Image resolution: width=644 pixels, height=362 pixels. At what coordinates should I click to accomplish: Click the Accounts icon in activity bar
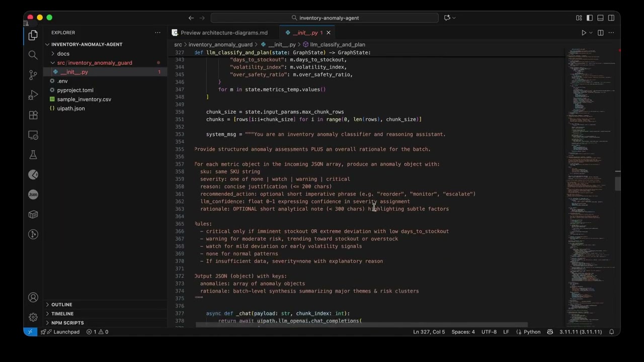coord(33,298)
